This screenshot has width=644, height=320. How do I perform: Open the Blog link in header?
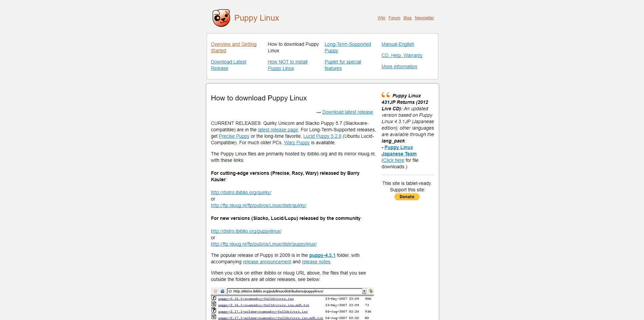coord(407,18)
